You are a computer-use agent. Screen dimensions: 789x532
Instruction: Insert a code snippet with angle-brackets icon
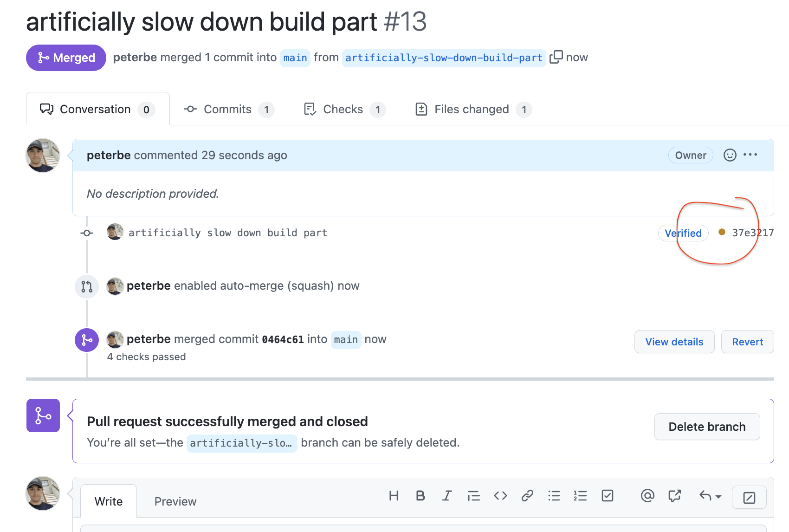pyautogui.click(x=500, y=496)
